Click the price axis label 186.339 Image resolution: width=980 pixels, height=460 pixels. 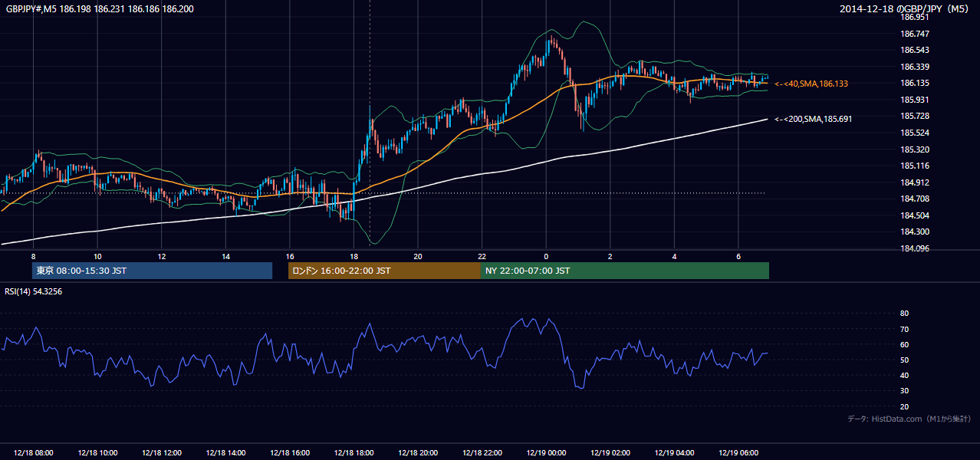click(x=915, y=67)
